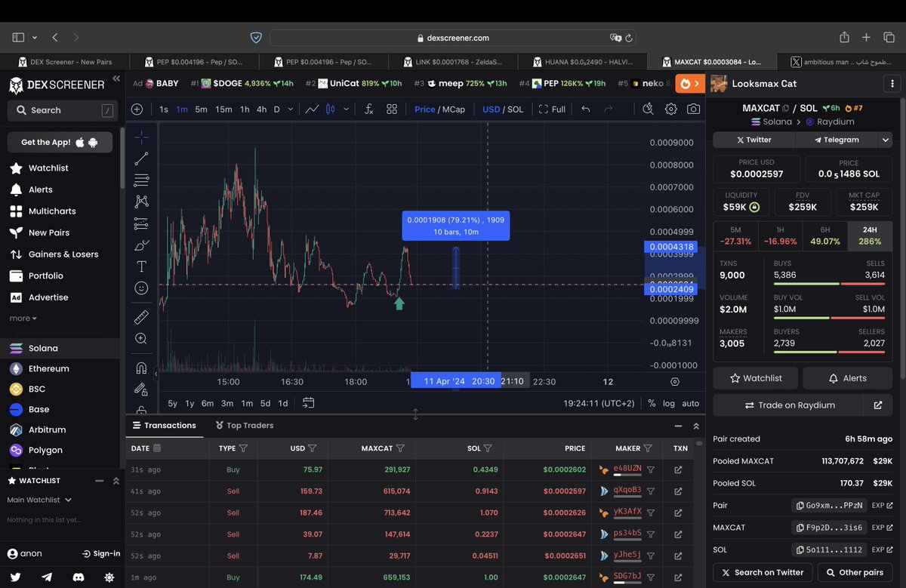Image resolution: width=906 pixels, height=588 pixels.
Task: Switch chart currency USD / SOL
Action: (x=503, y=109)
